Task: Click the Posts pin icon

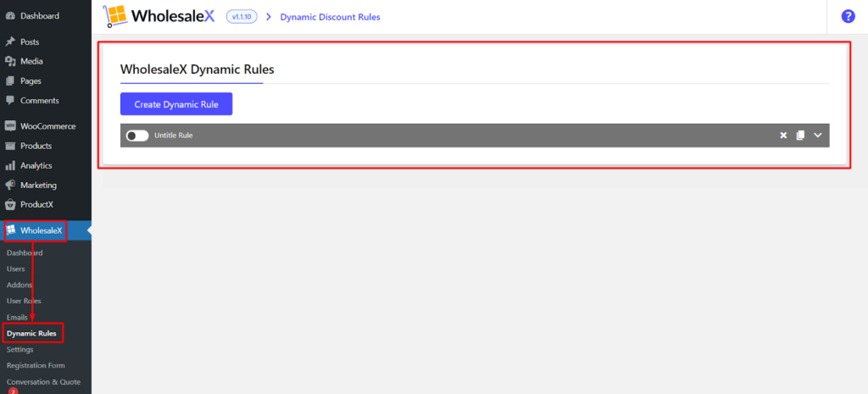Action: click(10, 42)
